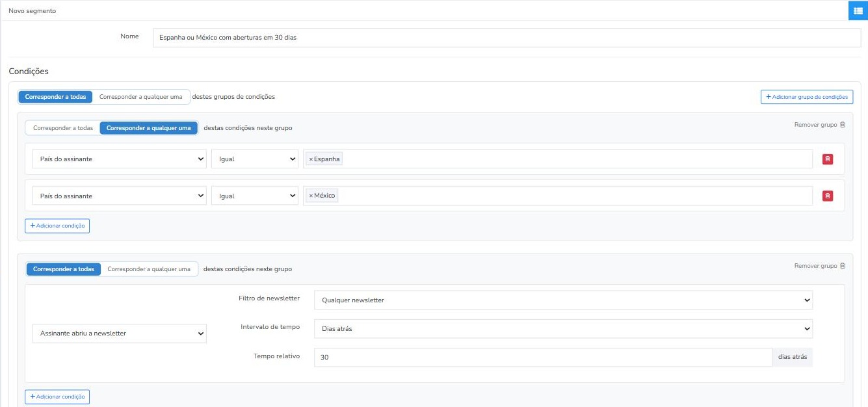Focus the México country value field
Screen dimensions: 868x407
[x=558, y=196]
